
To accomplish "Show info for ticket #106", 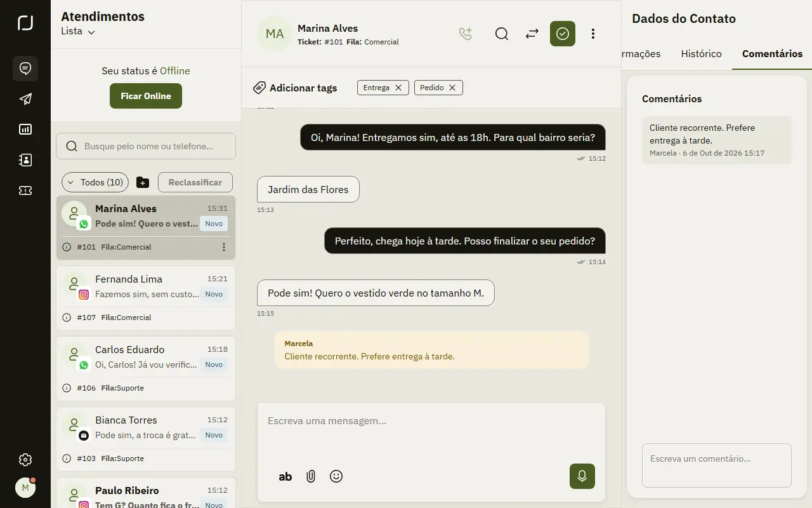I will point(67,388).
